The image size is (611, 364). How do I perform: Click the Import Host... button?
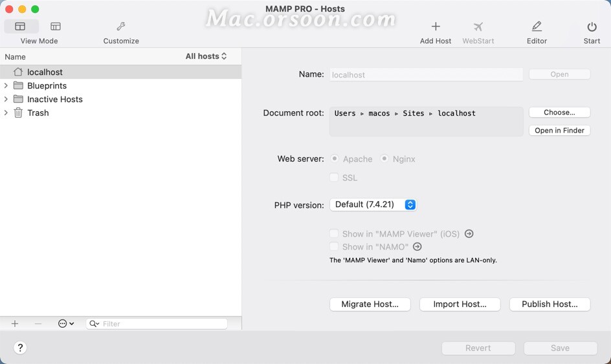click(460, 304)
